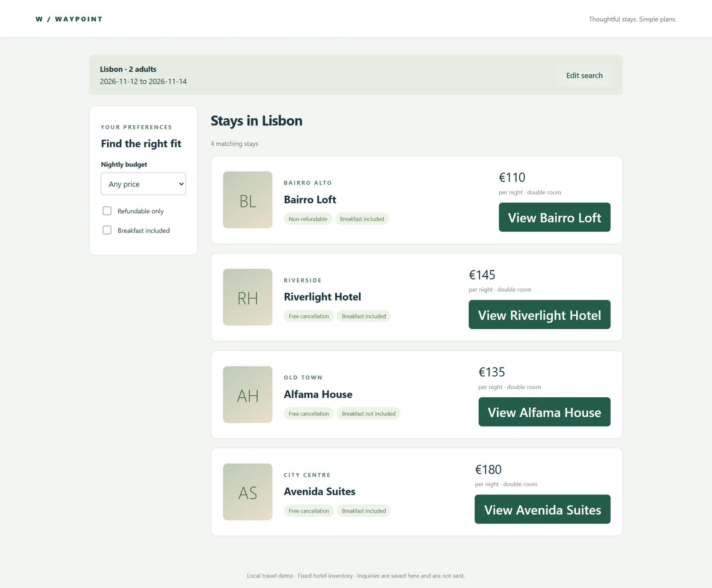This screenshot has height=588, width=712.
Task: View Bairro Loft details
Action: 554,217
